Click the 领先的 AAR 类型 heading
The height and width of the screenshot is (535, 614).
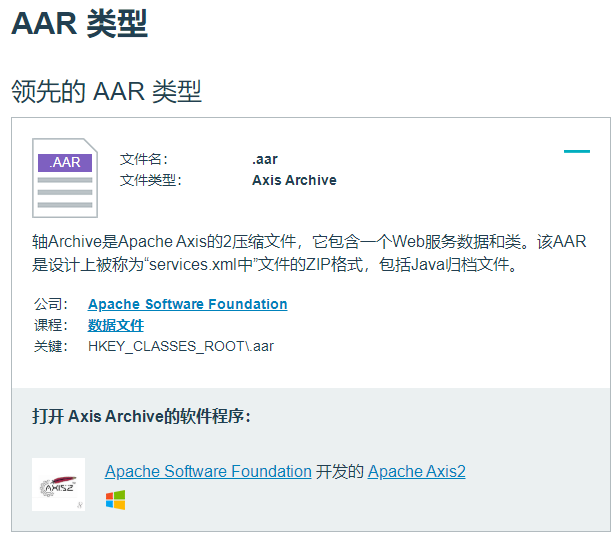click(x=107, y=91)
